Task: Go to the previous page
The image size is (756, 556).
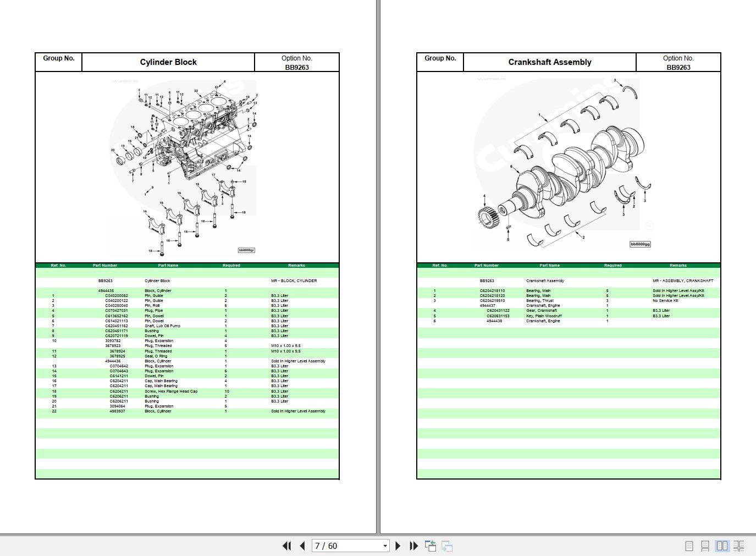Action: click(302, 546)
